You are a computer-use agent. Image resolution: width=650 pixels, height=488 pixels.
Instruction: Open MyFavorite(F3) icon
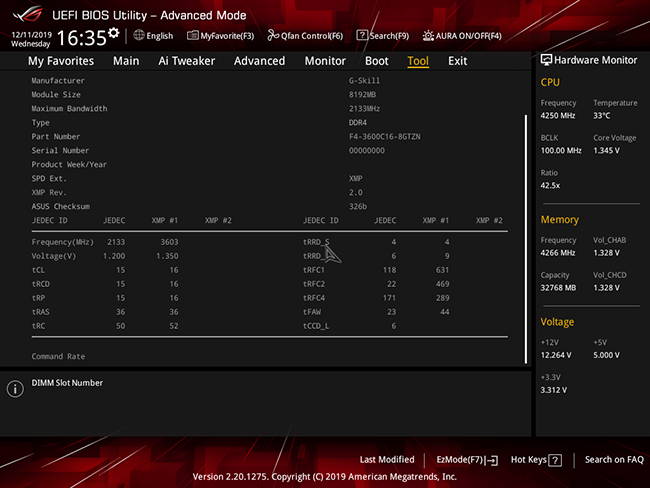click(193, 36)
